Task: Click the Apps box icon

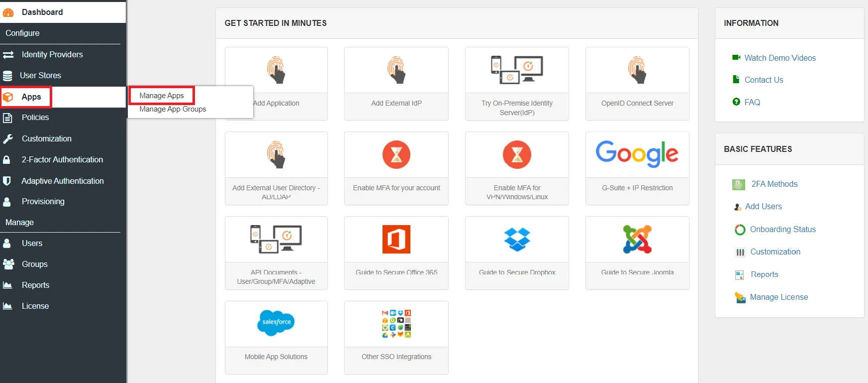Action: [x=8, y=97]
